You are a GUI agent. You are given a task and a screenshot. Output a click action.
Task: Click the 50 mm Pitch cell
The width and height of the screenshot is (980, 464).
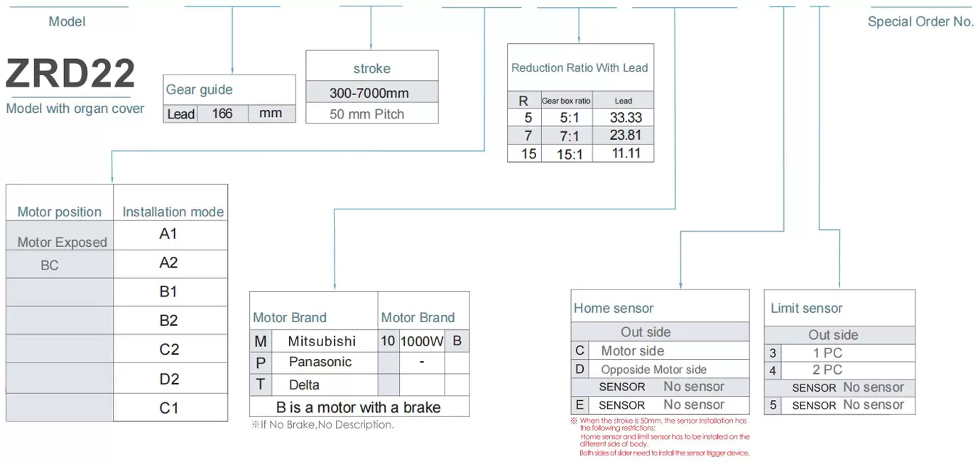click(x=366, y=114)
